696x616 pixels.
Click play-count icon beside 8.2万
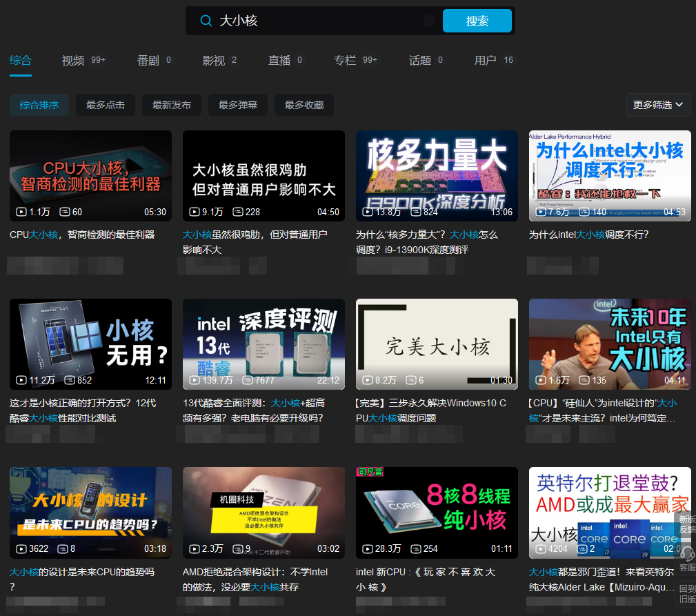pyautogui.click(x=368, y=380)
